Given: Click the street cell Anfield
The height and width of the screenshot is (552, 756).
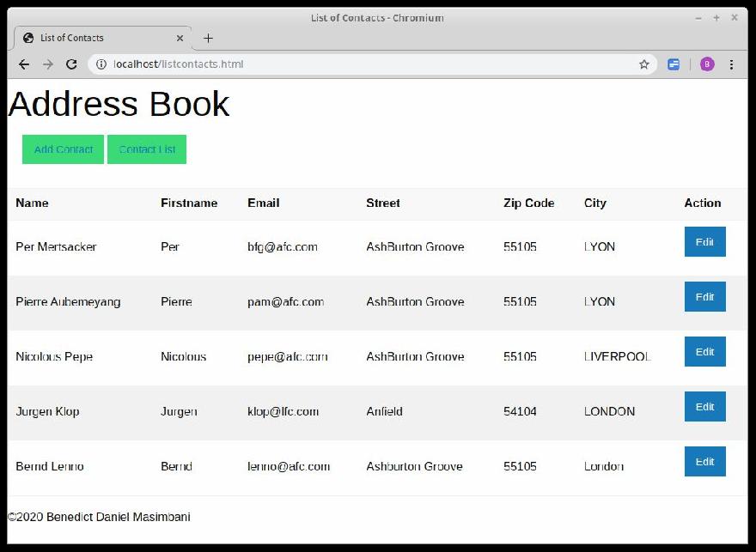Looking at the screenshot, I should tap(384, 411).
